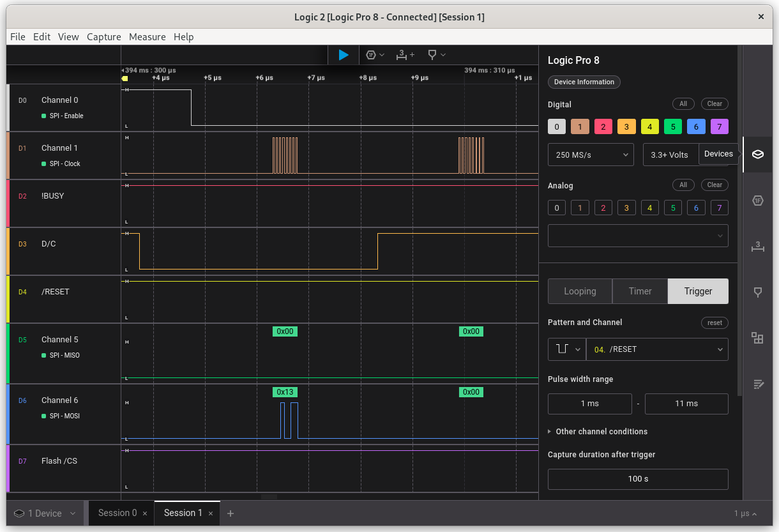Open the Trigger/marker panel in right sidebar
The image size is (779, 532).
(x=758, y=292)
